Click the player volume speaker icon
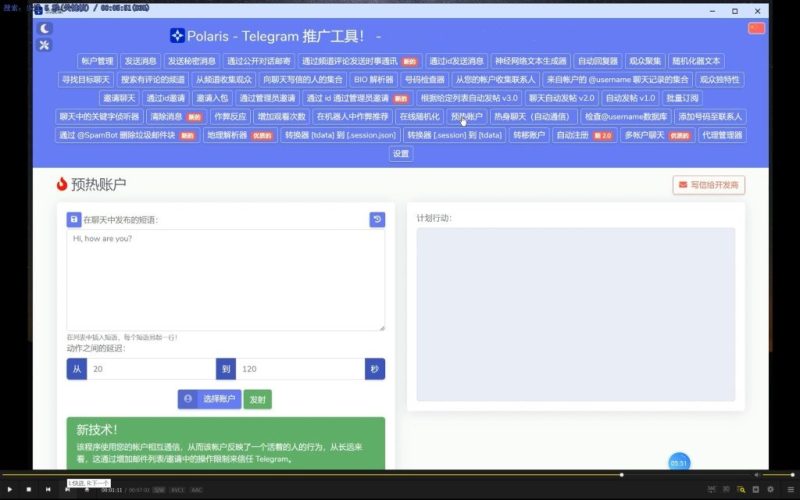This screenshot has width=800, height=500. 757,474
